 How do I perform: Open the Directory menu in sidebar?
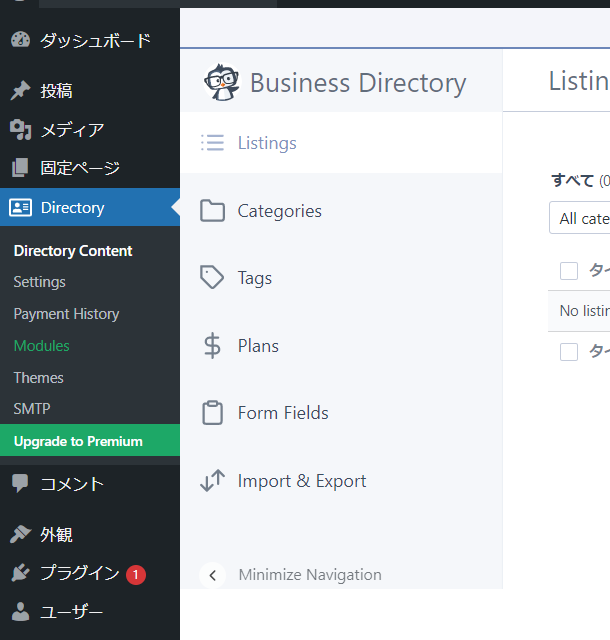72,208
